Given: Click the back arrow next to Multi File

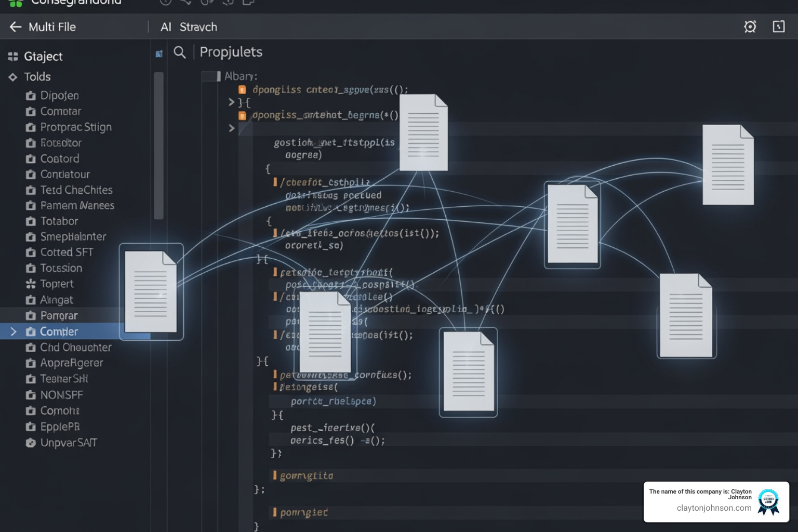Looking at the screenshot, I should click(15, 26).
